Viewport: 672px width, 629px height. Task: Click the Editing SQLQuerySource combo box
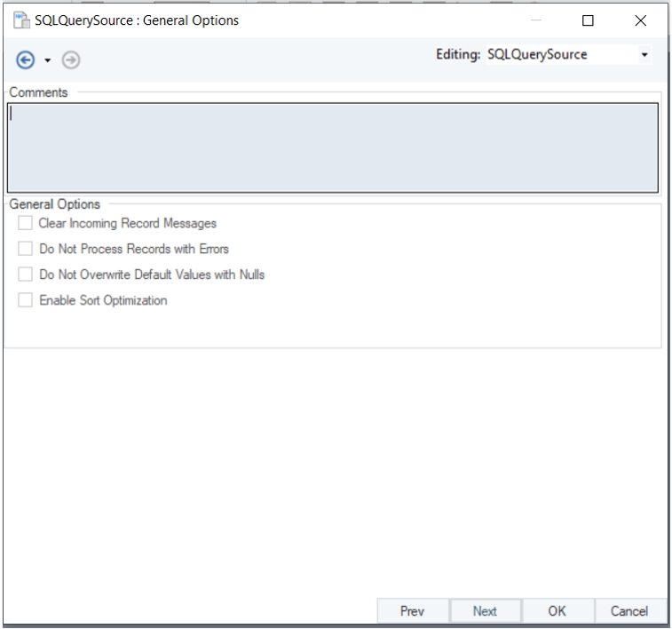[x=568, y=55]
